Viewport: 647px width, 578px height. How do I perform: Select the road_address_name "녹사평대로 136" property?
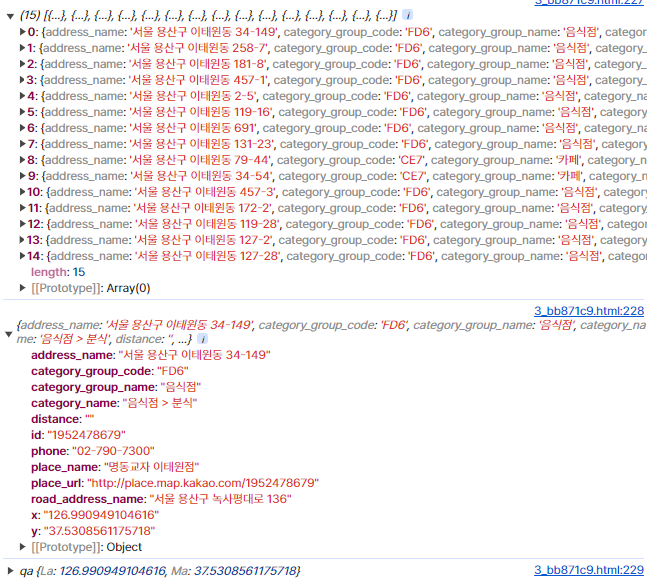pyautogui.click(x=161, y=499)
